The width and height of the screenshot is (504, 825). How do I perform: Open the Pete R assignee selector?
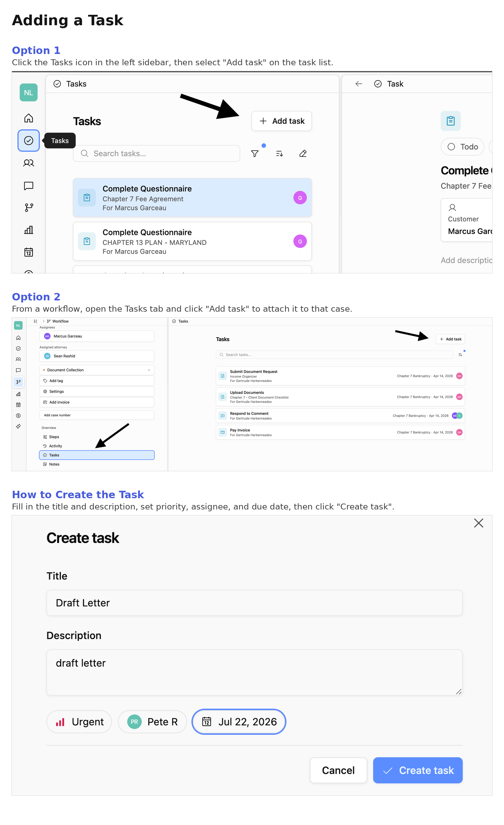click(x=152, y=722)
